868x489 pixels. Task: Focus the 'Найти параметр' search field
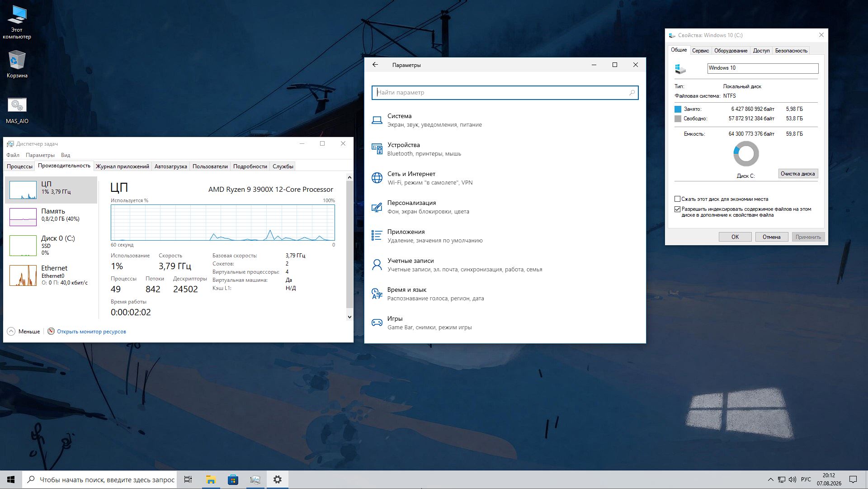click(x=505, y=93)
